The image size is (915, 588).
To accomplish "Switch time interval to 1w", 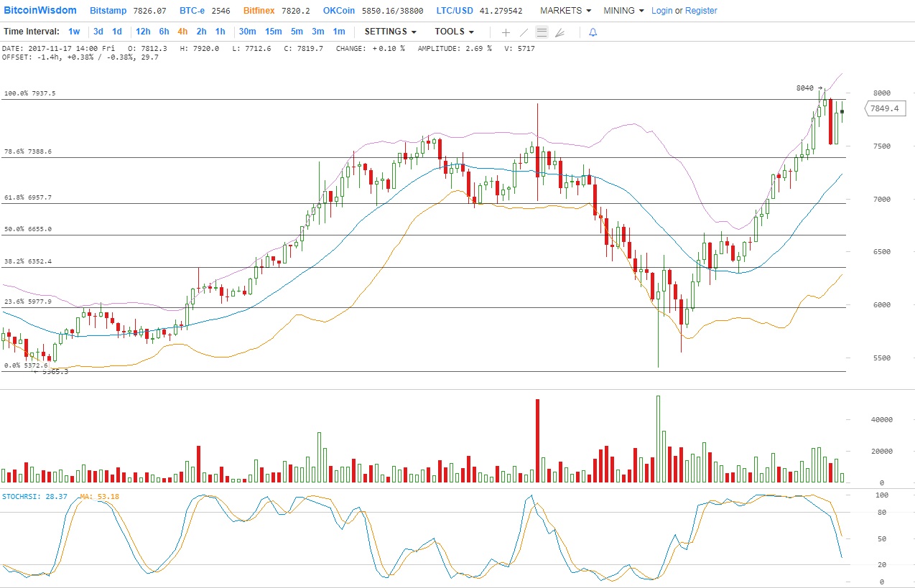I will pyautogui.click(x=74, y=32).
